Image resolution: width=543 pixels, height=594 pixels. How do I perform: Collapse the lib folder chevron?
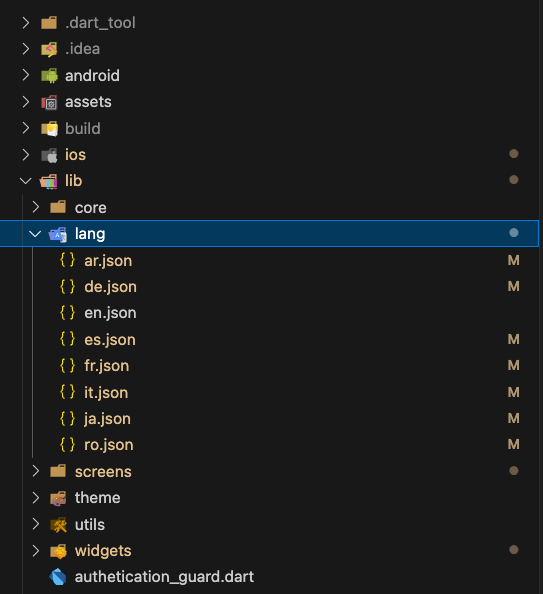coord(25,181)
